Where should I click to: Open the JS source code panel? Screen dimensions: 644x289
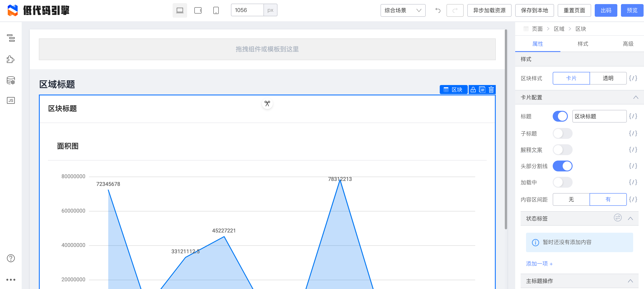[11, 101]
